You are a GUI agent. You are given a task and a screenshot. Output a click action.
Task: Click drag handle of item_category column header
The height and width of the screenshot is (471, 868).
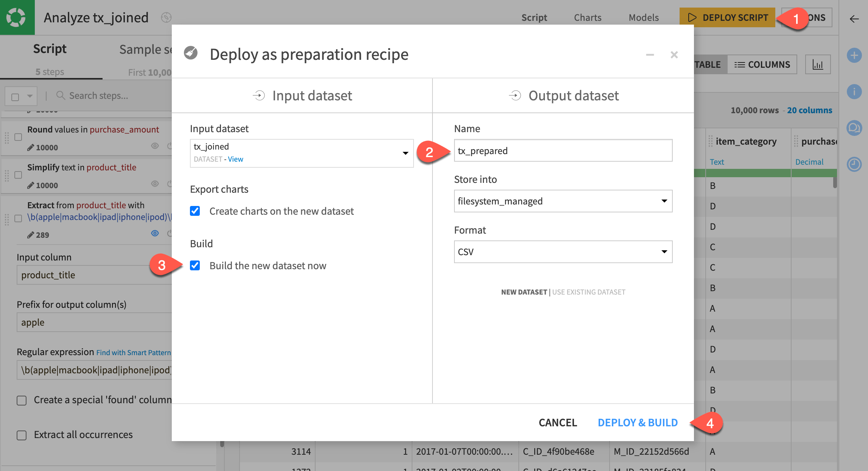tap(711, 141)
